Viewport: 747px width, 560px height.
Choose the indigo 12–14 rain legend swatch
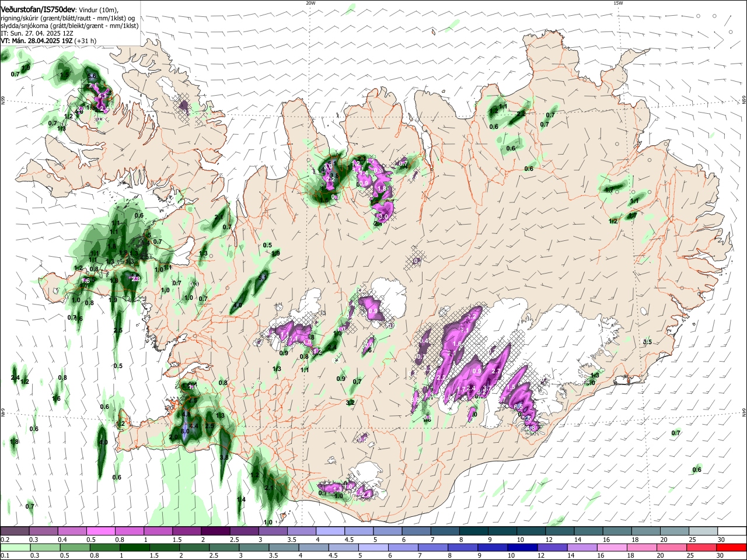(552, 547)
